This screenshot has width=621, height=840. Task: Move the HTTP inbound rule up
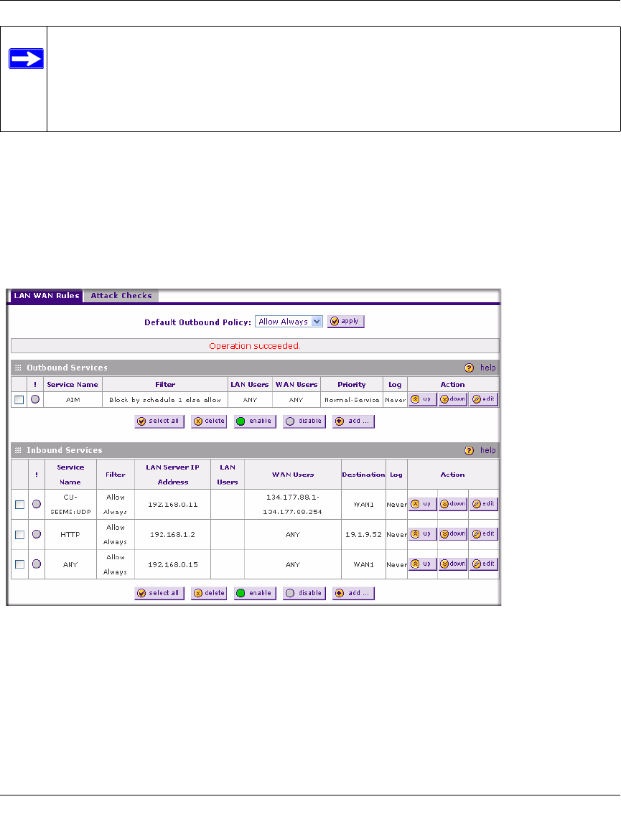click(423, 534)
